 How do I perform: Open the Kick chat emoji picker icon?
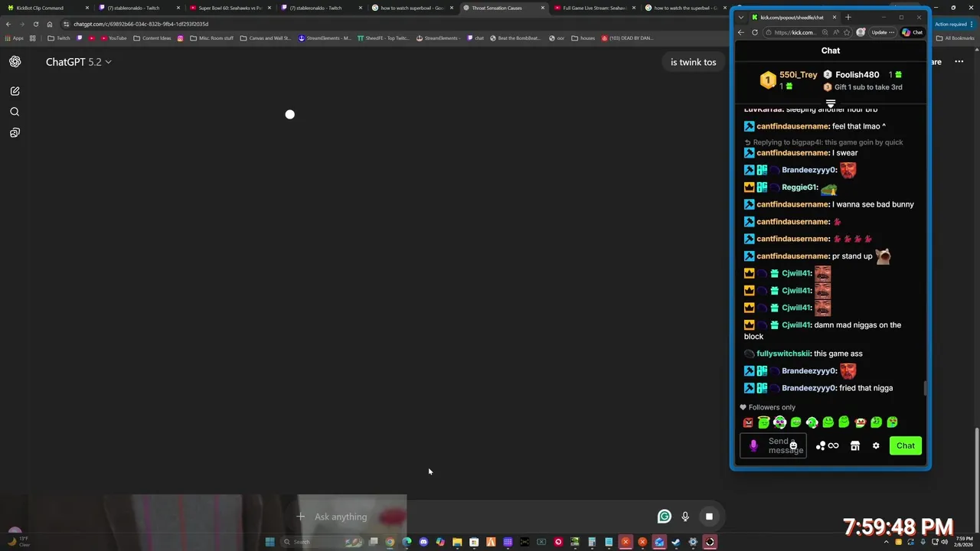point(793,445)
